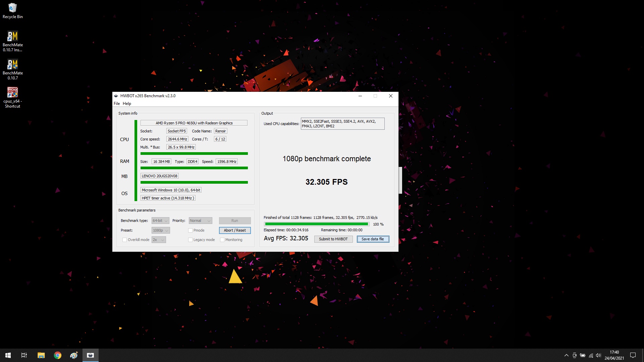
Task: Enable the Legacy mode checkbox
Action: (x=190, y=240)
